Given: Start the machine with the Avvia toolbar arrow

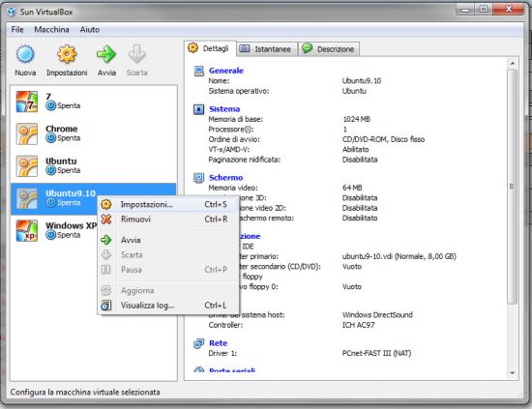Looking at the screenshot, I should (x=106, y=54).
